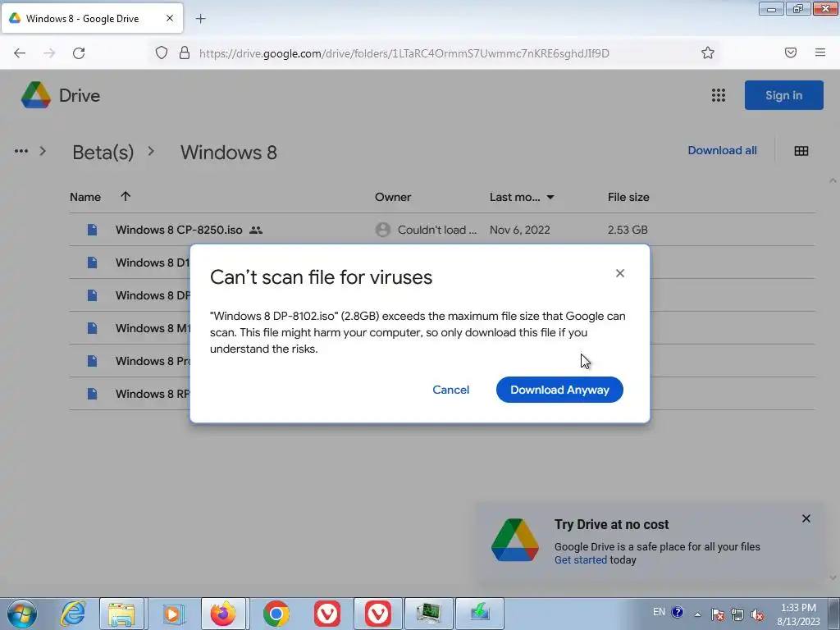Image resolution: width=840 pixels, height=630 pixels.
Task: Close the Windows 8 - Google Drive tab
Action: click(x=169, y=18)
